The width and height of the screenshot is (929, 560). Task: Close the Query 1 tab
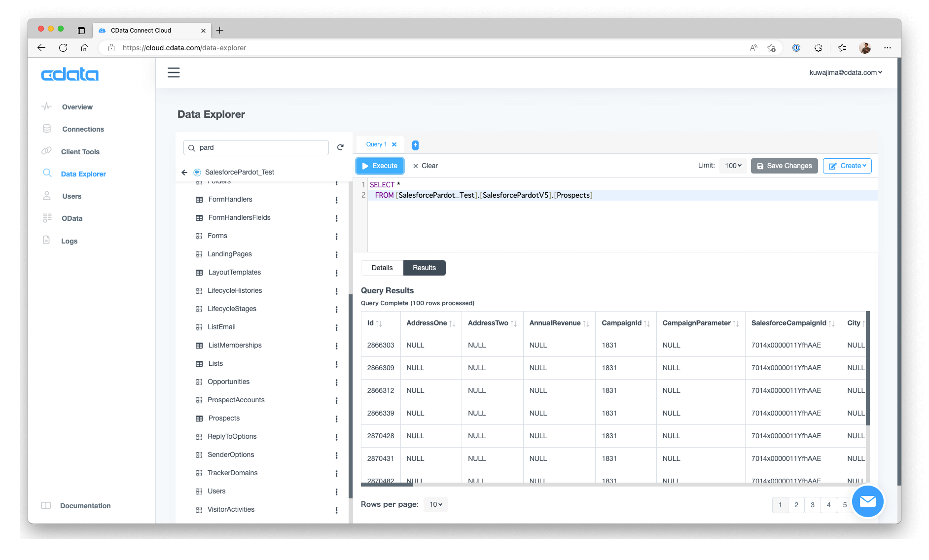tap(394, 144)
